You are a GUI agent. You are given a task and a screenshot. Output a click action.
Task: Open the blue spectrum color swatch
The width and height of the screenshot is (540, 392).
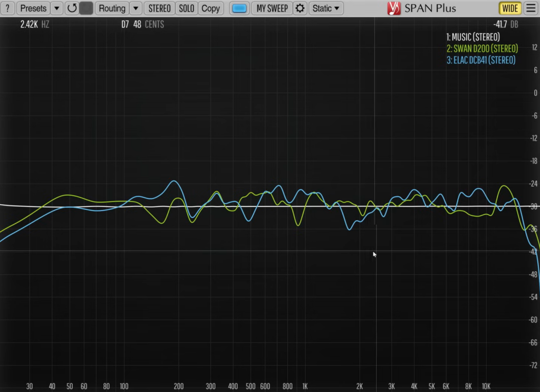239,8
